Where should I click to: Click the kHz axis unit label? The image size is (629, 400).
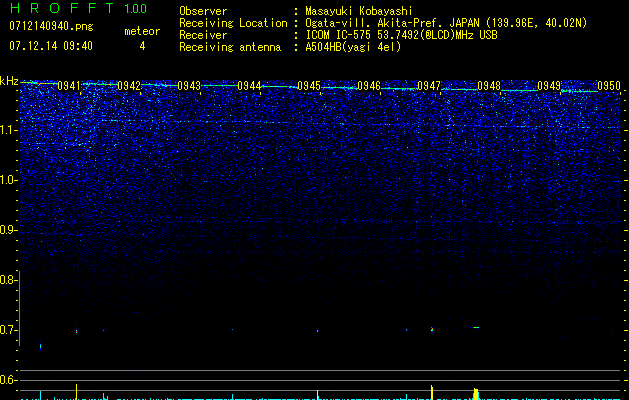coord(9,81)
